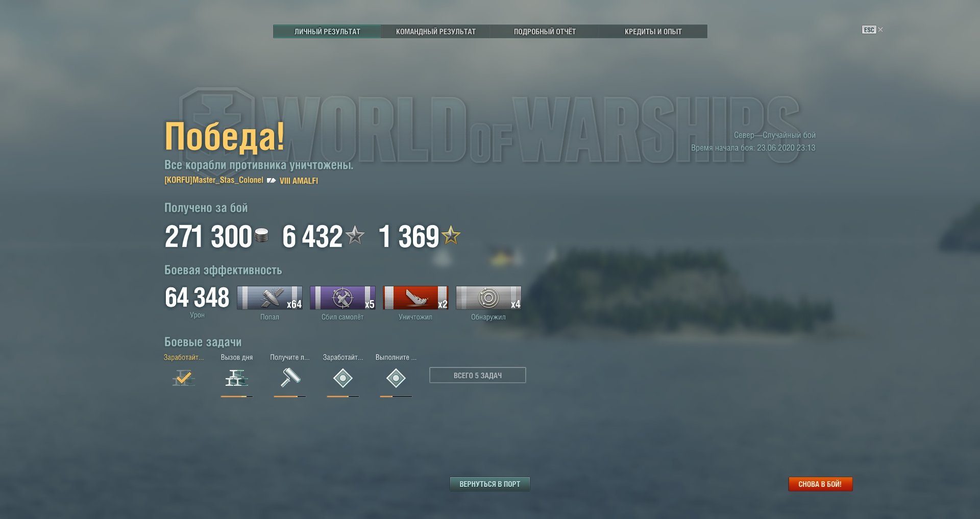This screenshot has height=519, width=980.
Task: Expand the Всего 5 задач list
Action: point(478,375)
